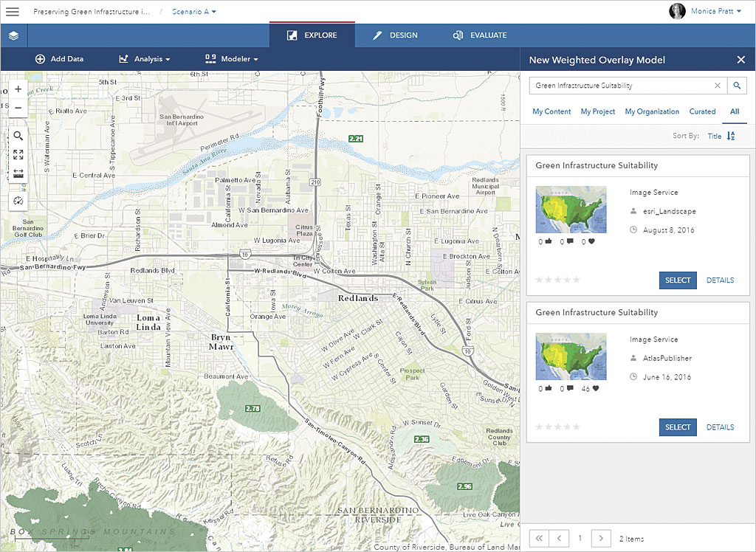
Task: Activate the measure ruler tool
Action: [18, 173]
